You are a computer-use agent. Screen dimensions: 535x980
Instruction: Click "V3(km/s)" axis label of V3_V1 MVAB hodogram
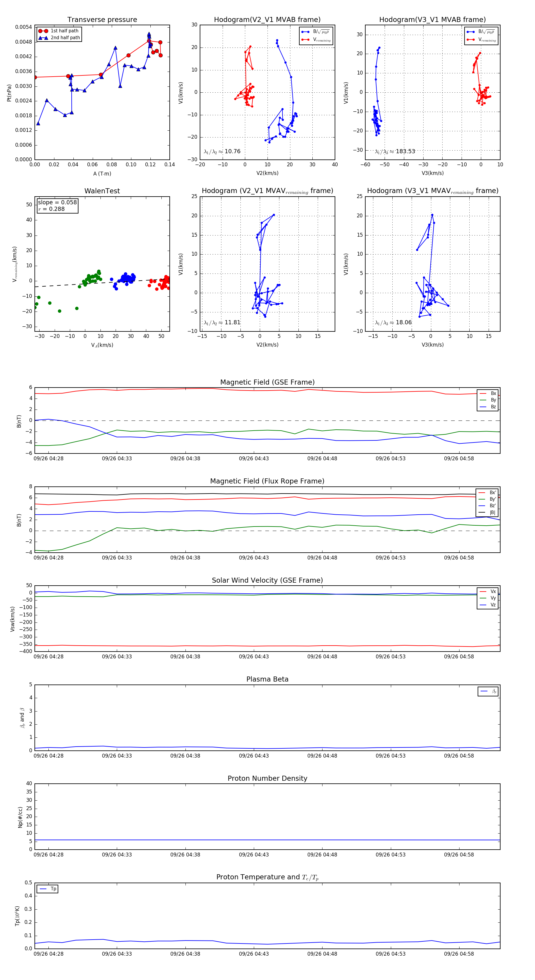432,173
